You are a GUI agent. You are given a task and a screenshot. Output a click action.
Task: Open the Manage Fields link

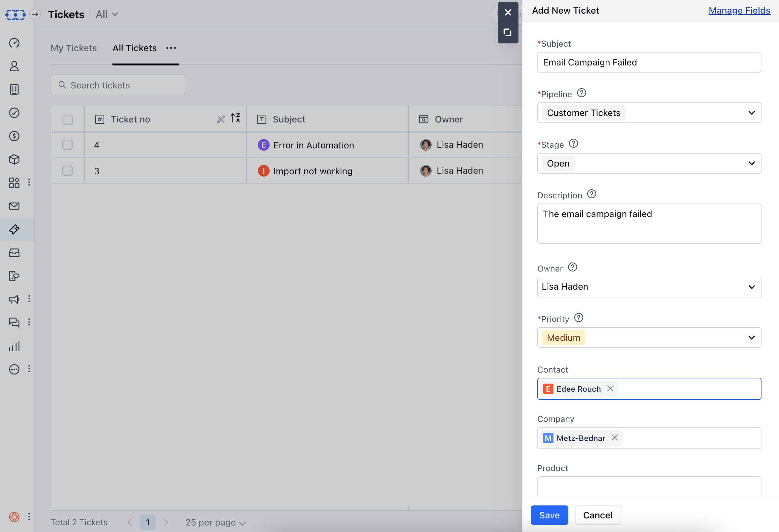pyautogui.click(x=739, y=10)
